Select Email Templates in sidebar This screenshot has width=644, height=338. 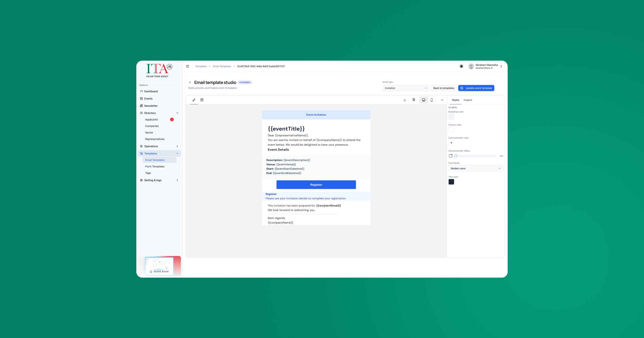(159, 160)
